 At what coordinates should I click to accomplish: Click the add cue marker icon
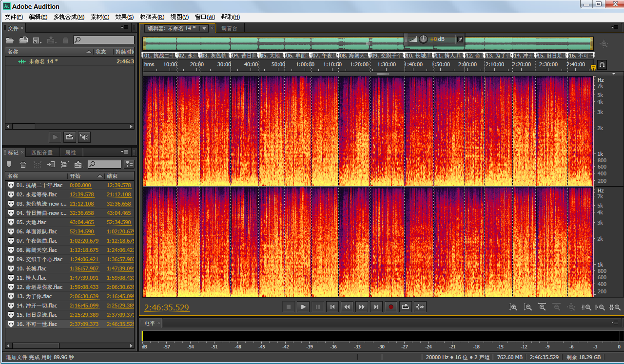[x=9, y=165]
